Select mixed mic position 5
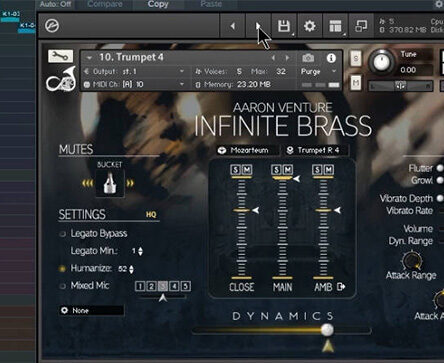 click(x=186, y=286)
